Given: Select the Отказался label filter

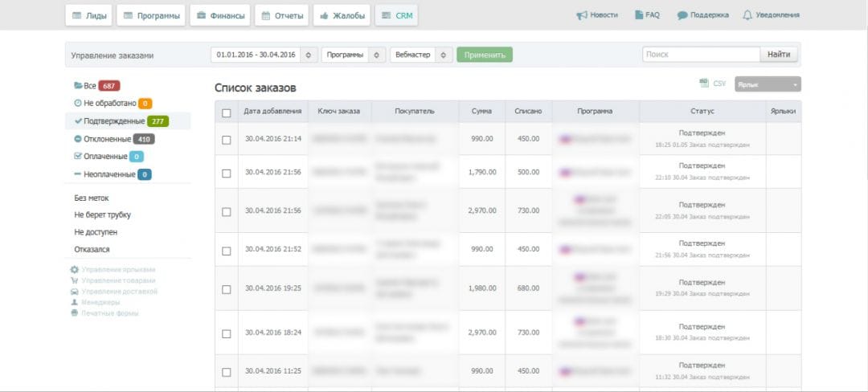Looking at the screenshot, I should 92,249.
